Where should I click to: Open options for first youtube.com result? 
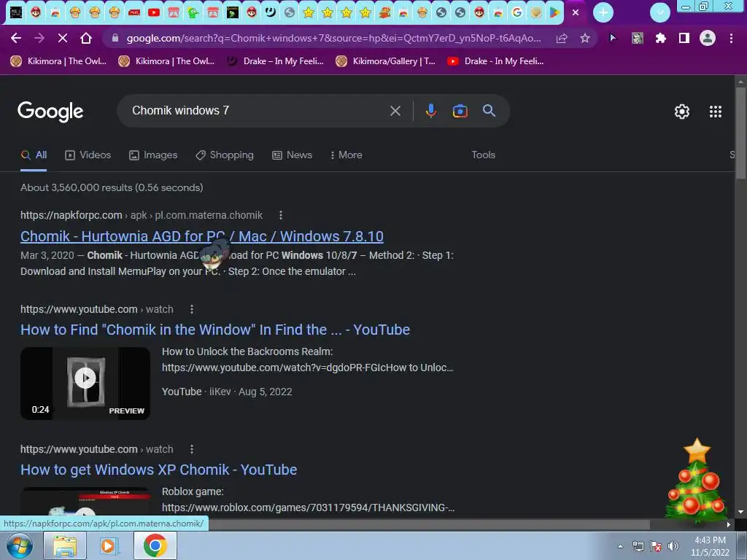pos(192,309)
